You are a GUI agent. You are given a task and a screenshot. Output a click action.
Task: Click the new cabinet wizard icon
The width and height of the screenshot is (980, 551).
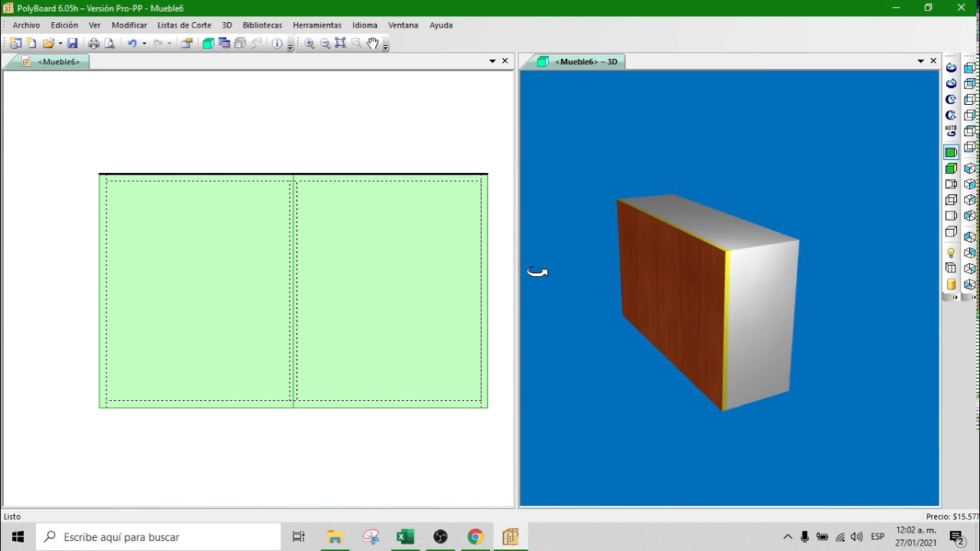(15, 44)
